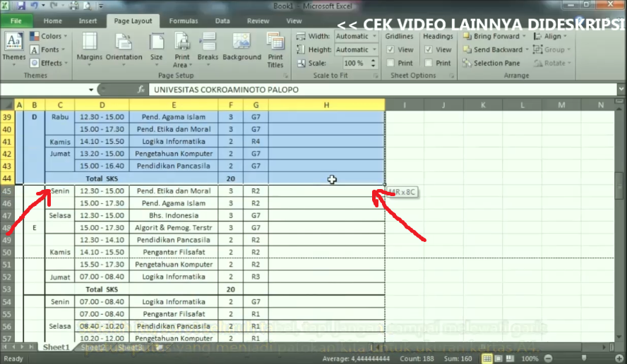
Task: Adjust Scale percentage spinner
Action: coord(373,63)
